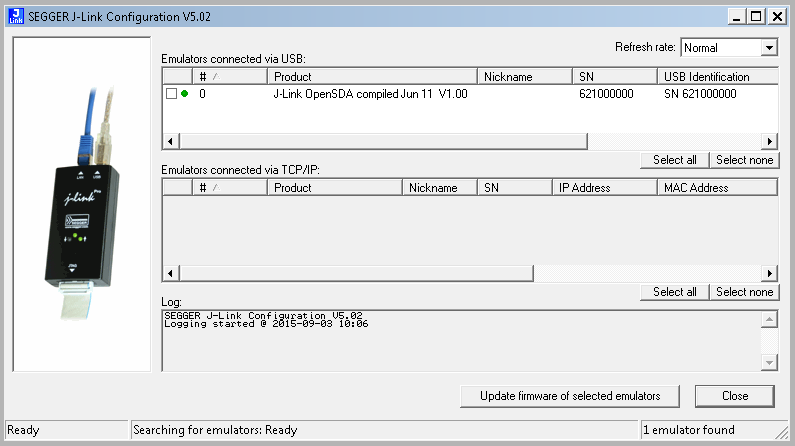Viewport: 795px width, 446px height.
Task: Click TCP/IP list scroll right arrow
Action: [x=770, y=274]
